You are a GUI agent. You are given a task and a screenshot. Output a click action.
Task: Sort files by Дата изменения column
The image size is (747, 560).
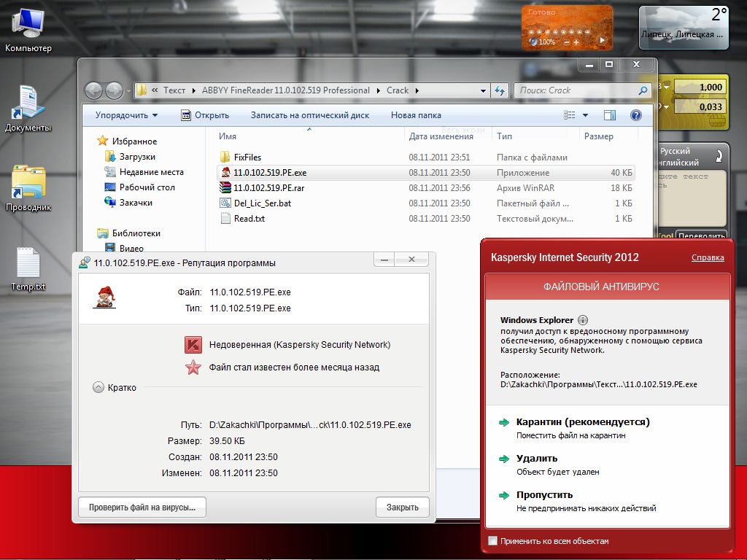(x=441, y=136)
